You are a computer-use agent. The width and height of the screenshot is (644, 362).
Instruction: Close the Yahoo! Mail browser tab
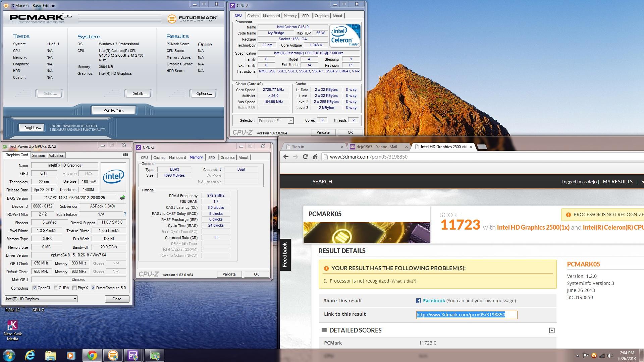pyautogui.click(x=407, y=147)
